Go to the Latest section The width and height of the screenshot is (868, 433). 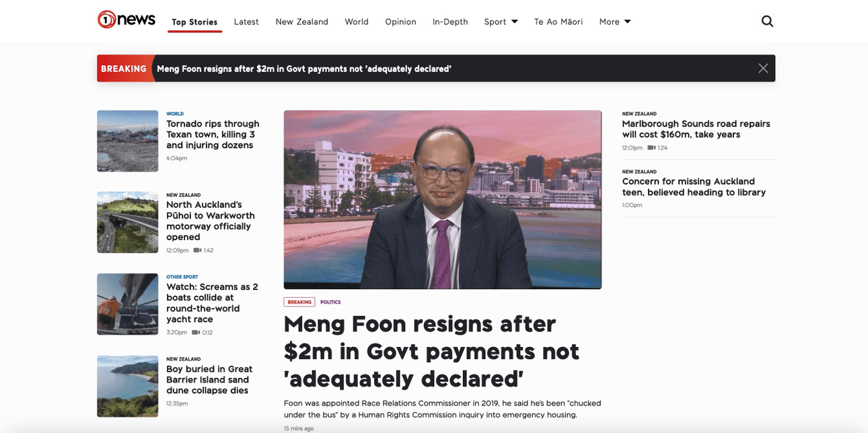[x=246, y=22]
